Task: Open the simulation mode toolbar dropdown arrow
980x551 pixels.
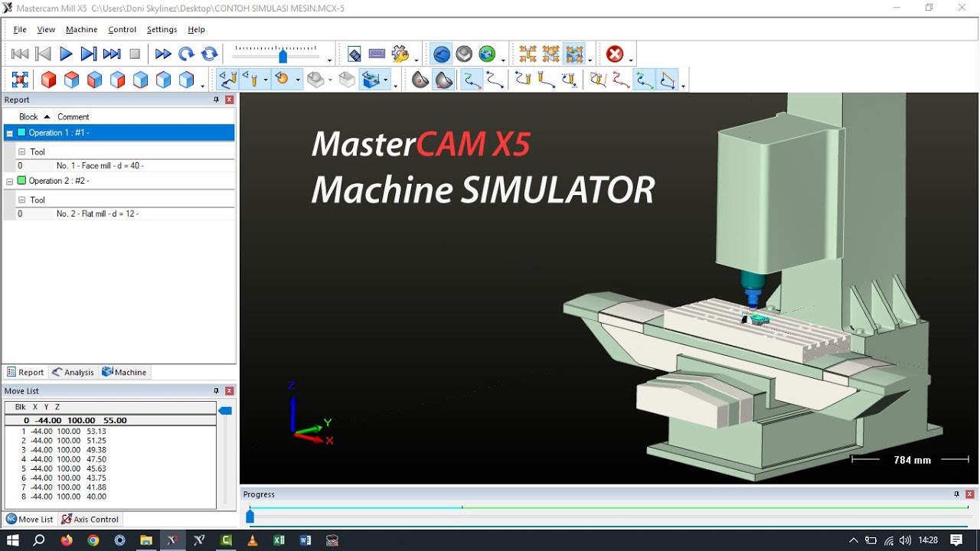Action: tap(503, 60)
